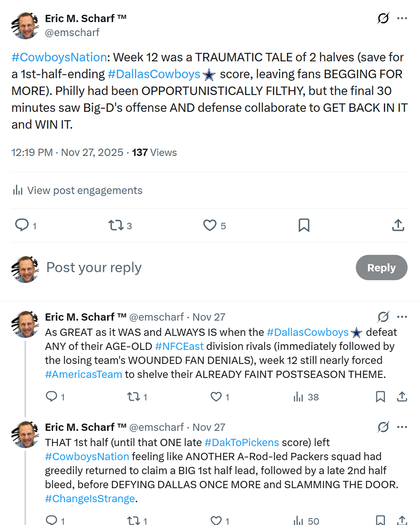420x525 pixels.
Task: Open the #CowboysNation hashtag in main post
Action: pyautogui.click(x=59, y=57)
